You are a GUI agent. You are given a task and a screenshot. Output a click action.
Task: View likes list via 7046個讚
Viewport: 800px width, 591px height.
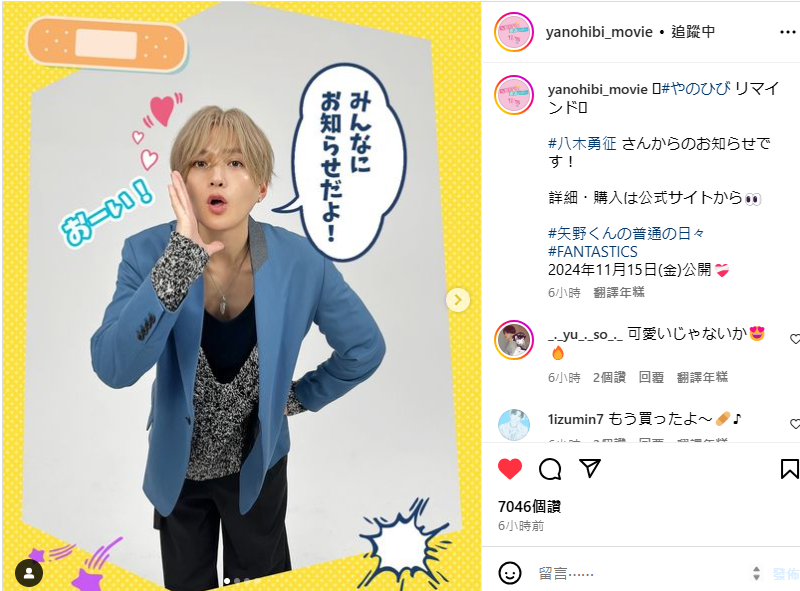[529, 506]
